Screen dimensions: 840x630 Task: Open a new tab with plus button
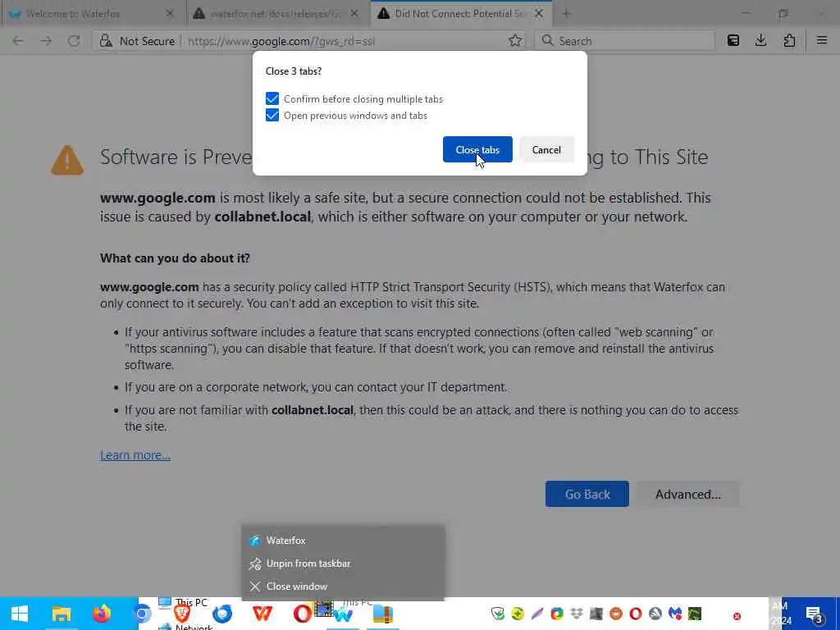[566, 14]
